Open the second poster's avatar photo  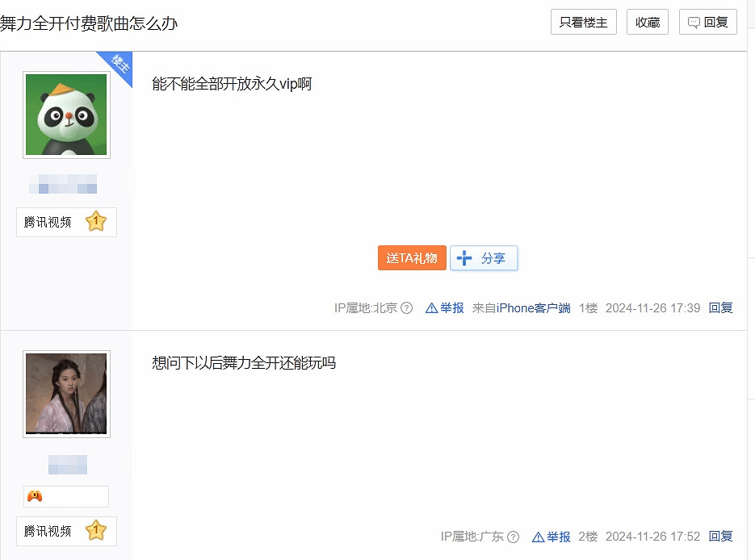tap(66, 394)
